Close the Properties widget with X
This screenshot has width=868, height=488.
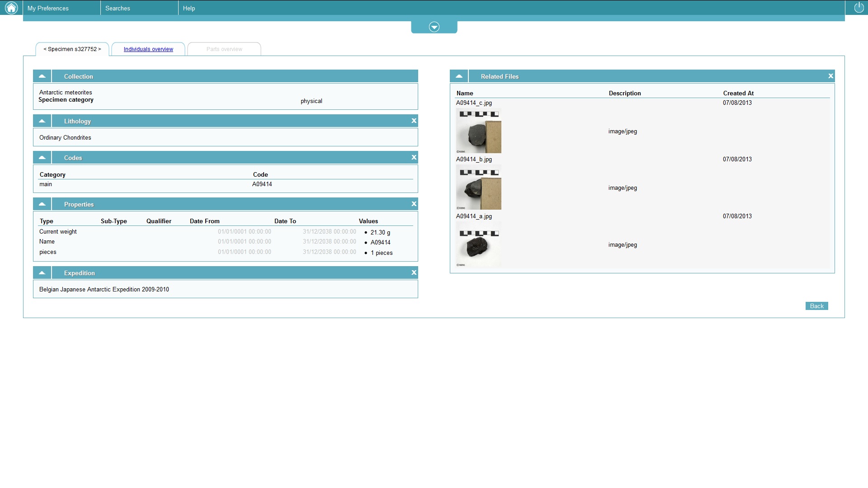click(x=414, y=204)
